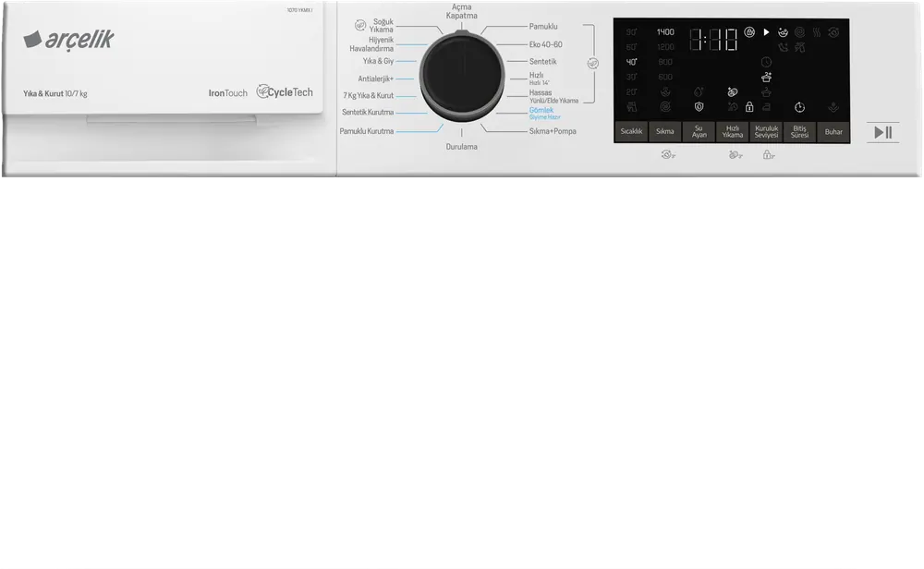The image size is (924, 569).
Task: Tap the bubbles 3-second icon below the panel
Action: pos(736,155)
